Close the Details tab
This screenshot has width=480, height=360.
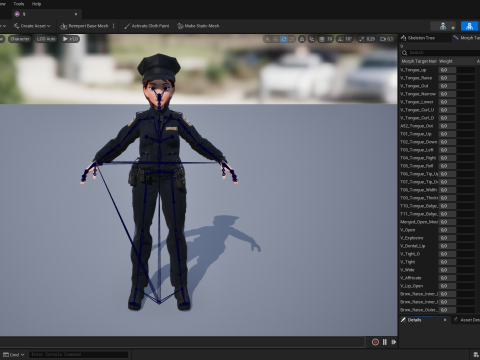click(445, 320)
